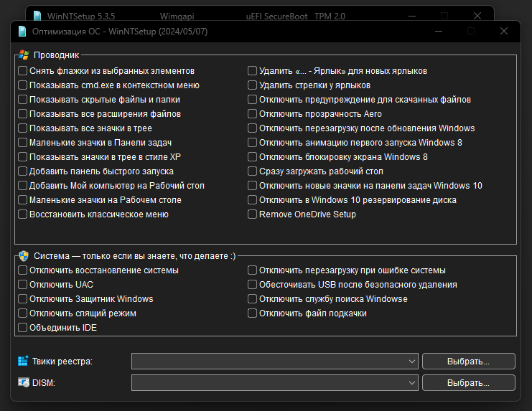Click uEFI SecureBoot label in background window
Viewport: 532px width, 411px height.
[x=277, y=16]
